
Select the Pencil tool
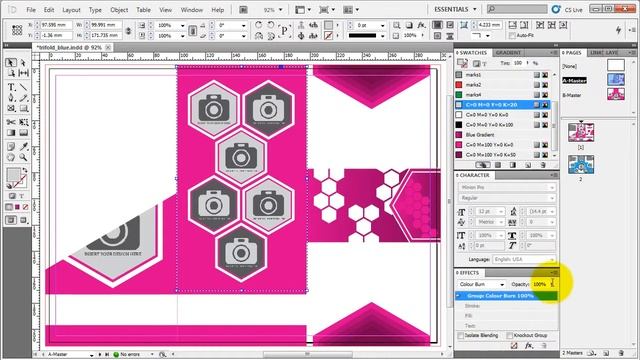[x=23, y=98]
